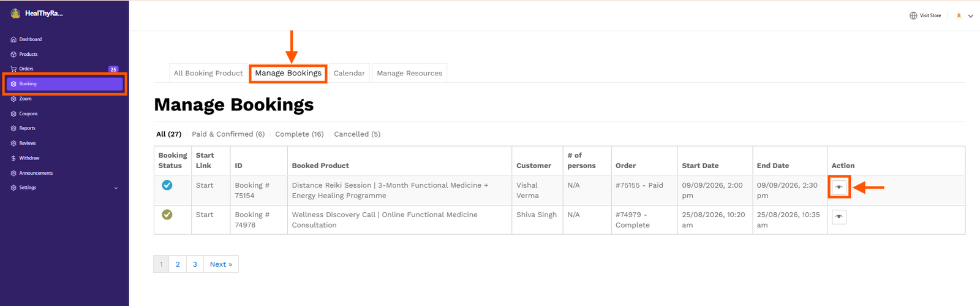Open the Manage Resources tab

409,73
